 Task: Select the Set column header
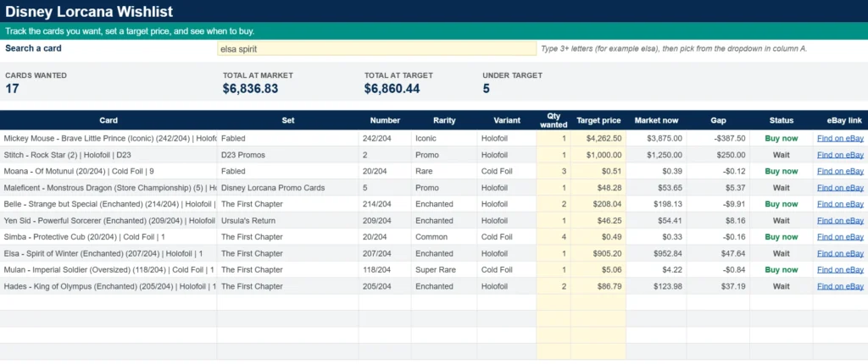pyautogui.click(x=288, y=120)
